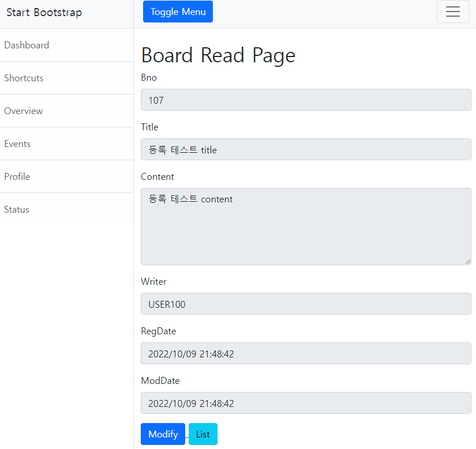Open the Start Bootstrap brand link
This screenshot has height=449, width=476.
pyautogui.click(x=44, y=13)
